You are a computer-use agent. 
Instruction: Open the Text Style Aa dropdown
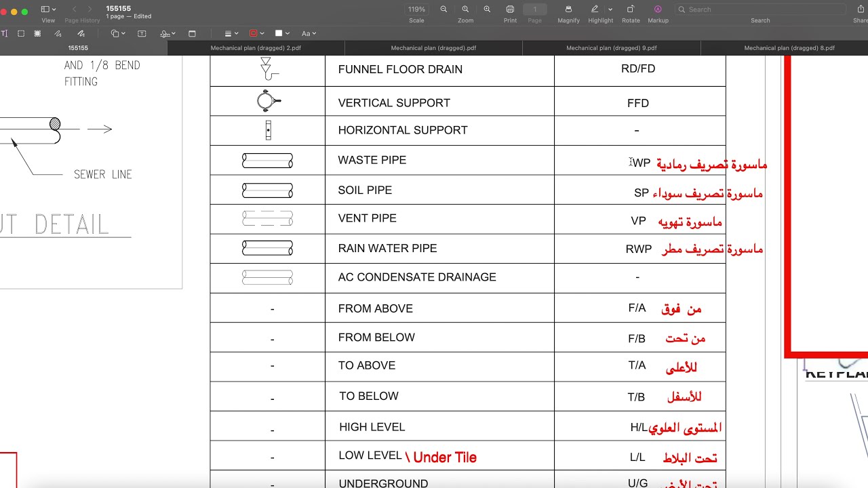pos(309,33)
